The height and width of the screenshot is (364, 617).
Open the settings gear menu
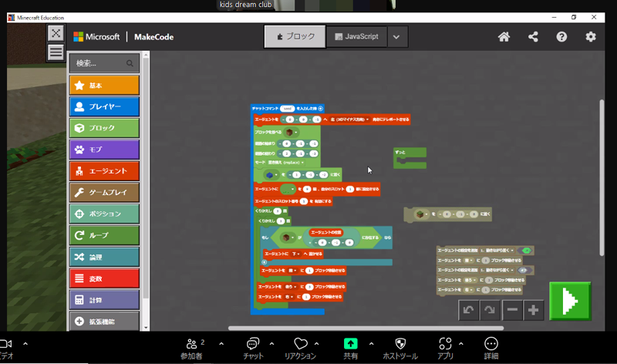tap(591, 37)
